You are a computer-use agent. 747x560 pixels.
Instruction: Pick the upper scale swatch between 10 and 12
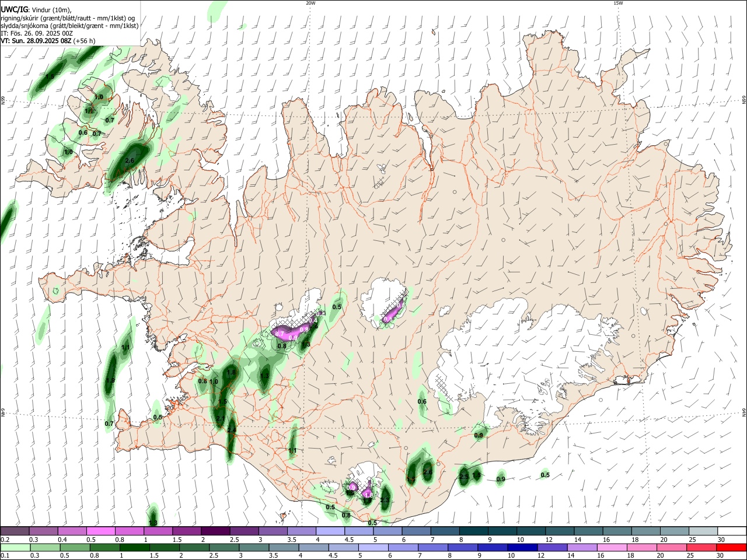530,531
